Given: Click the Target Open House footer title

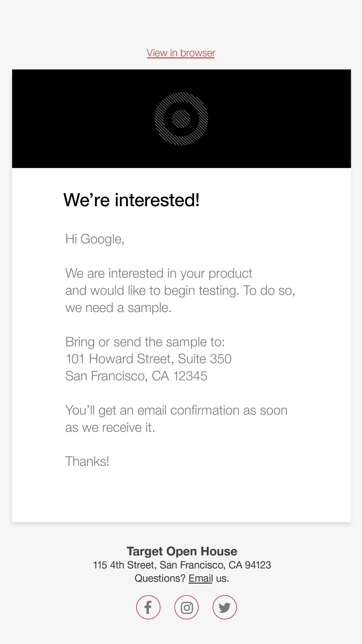Looking at the screenshot, I should (x=182, y=551).
